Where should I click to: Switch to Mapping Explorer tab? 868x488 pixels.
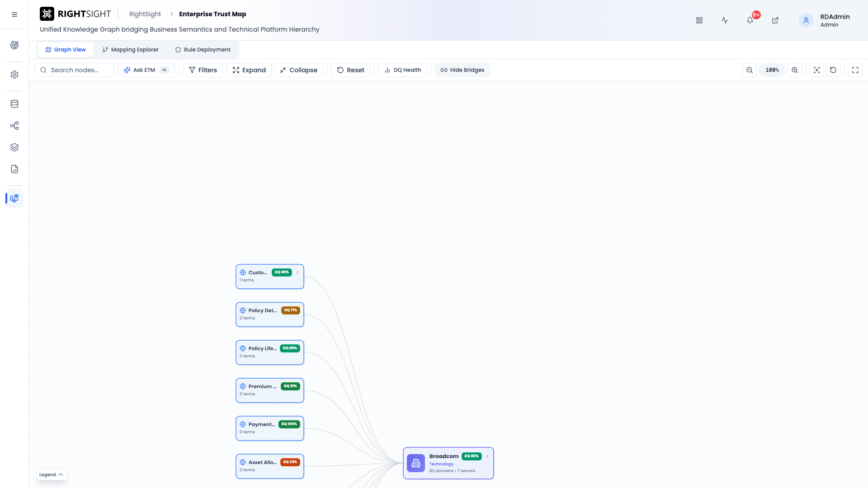130,50
